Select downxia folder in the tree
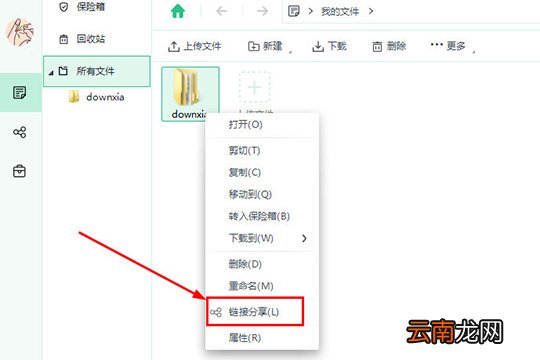This screenshot has width=540, height=360. (96, 97)
